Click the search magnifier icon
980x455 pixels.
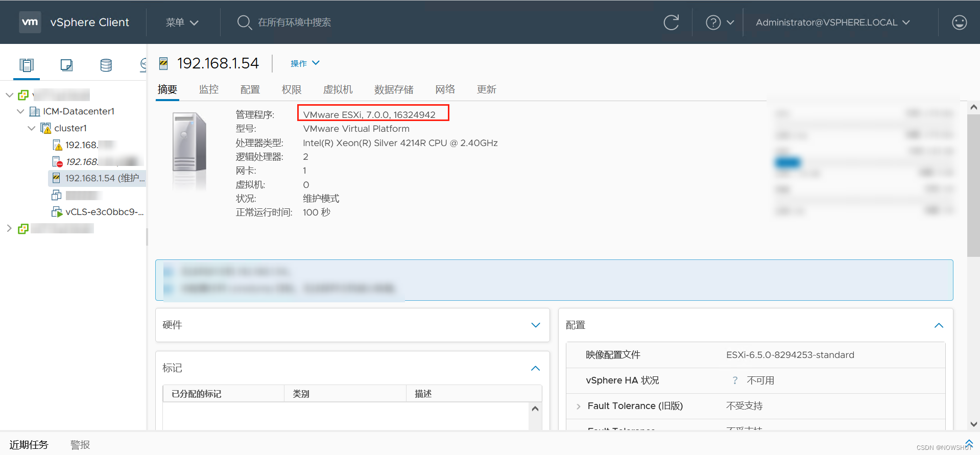244,22
